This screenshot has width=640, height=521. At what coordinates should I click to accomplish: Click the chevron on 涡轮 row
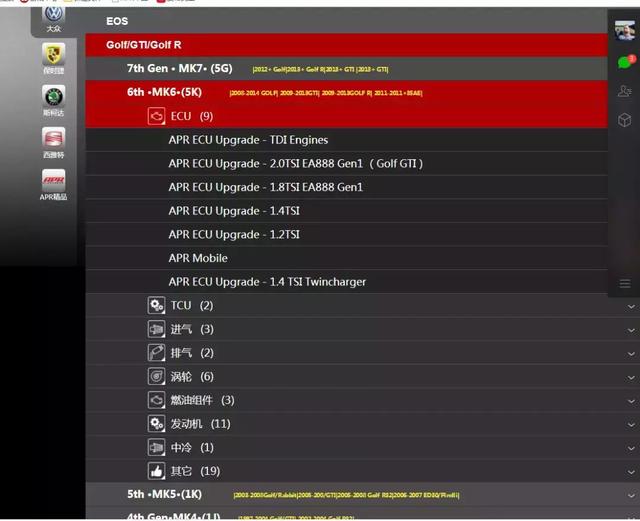(x=631, y=377)
